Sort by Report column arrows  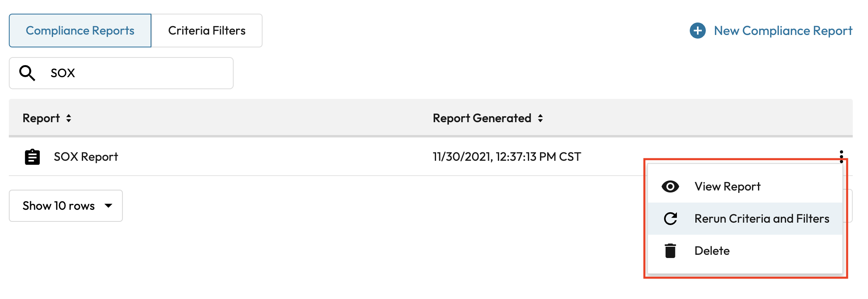point(69,118)
